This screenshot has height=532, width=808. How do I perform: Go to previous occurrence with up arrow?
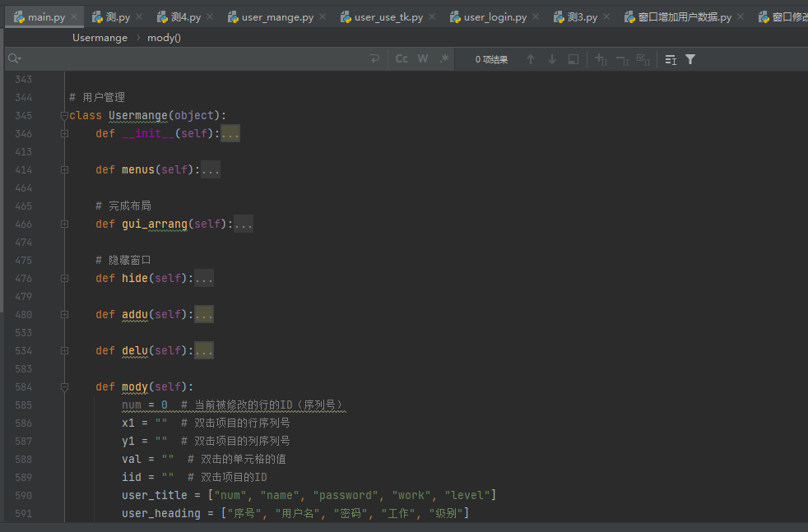[530, 59]
